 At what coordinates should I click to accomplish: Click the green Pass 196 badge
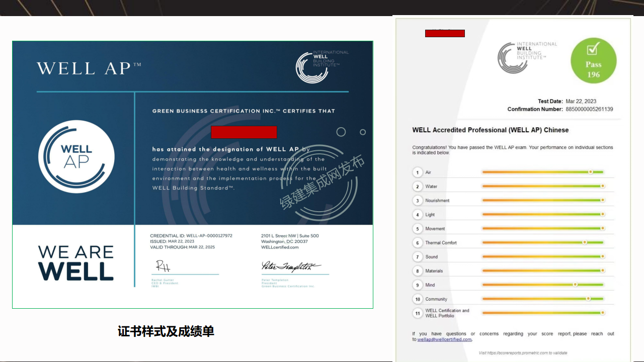pyautogui.click(x=594, y=61)
